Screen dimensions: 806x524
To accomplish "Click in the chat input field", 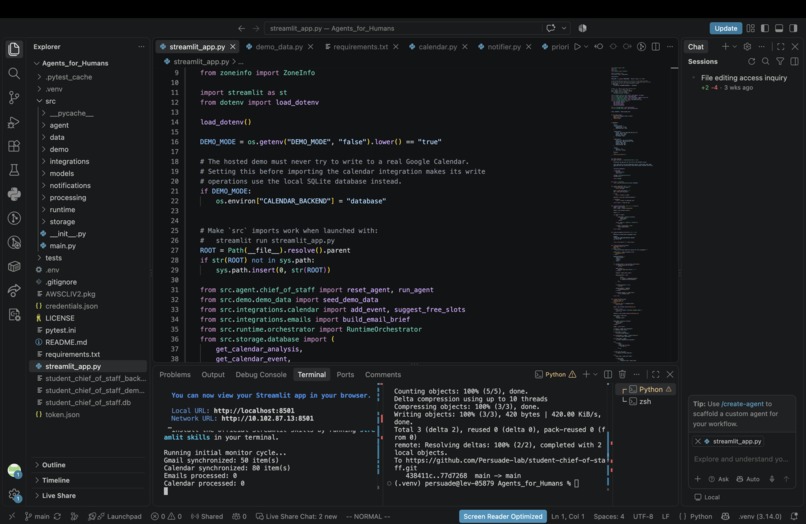I will coord(741,459).
